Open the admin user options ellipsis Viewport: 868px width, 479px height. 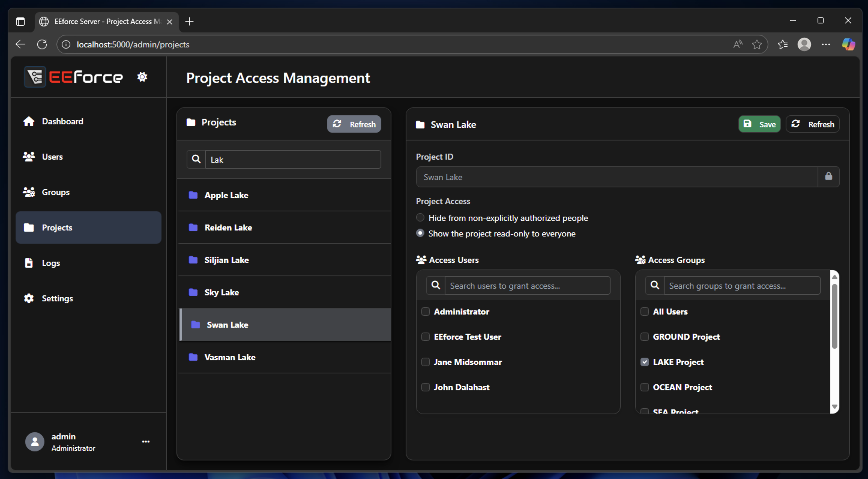146,441
